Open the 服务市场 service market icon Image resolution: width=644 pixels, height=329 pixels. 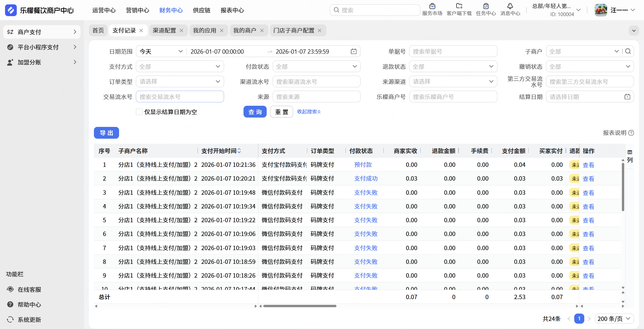(x=432, y=6)
